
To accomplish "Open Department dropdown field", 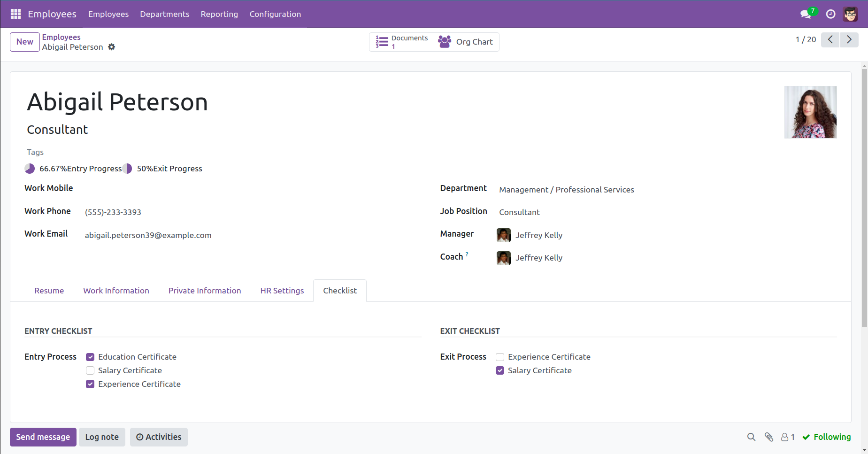I will click(x=667, y=190).
